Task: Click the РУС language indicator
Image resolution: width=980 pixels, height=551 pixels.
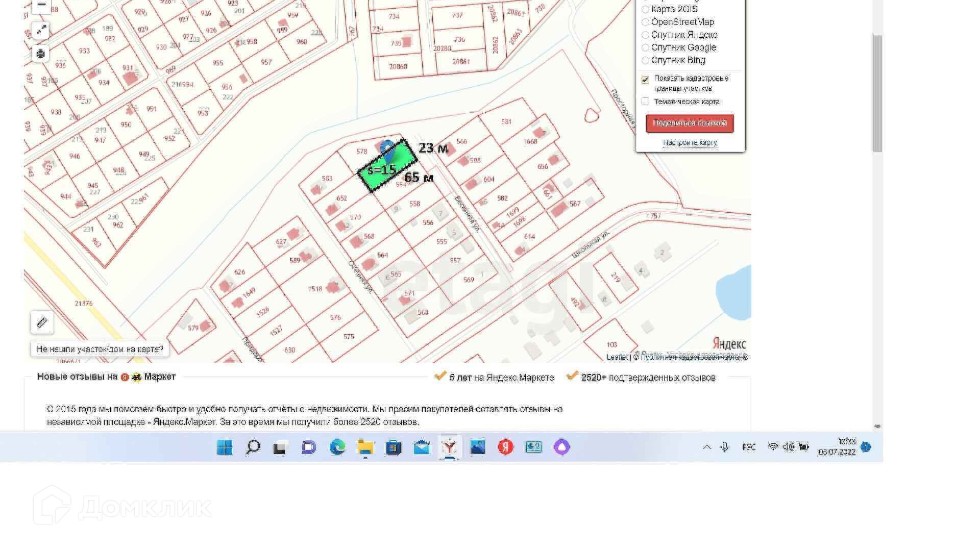Action: point(749,447)
